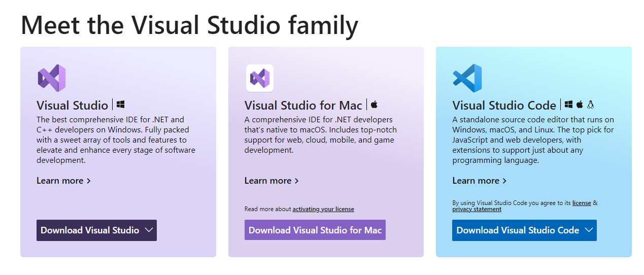Click Windows icon beside Visual Studio title

click(x=121, y=105)
